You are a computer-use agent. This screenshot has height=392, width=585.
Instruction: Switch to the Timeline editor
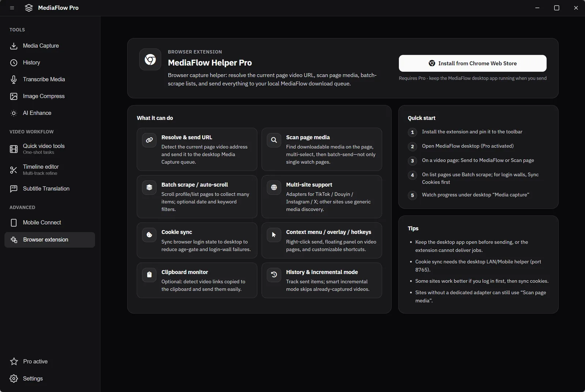50,170
